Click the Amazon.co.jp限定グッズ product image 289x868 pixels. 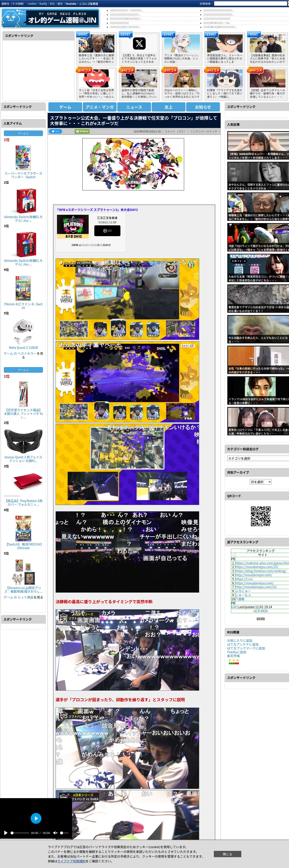[23, 572]
